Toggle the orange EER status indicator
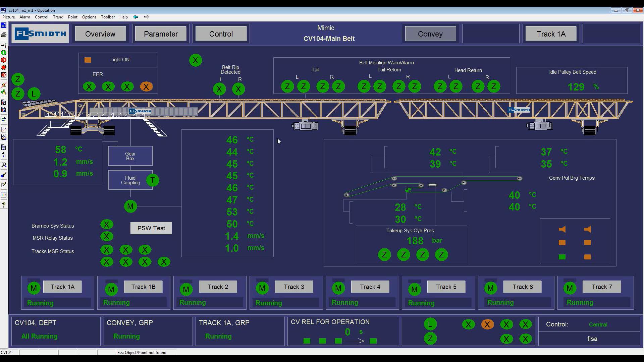 click(146, 86)
